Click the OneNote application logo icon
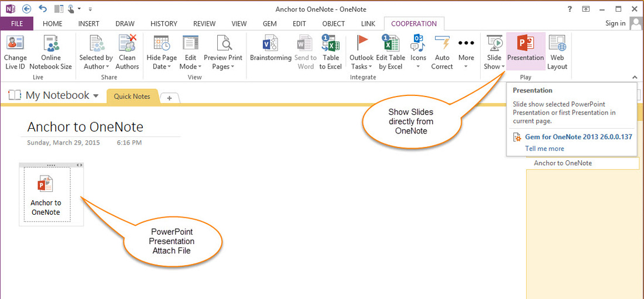The height and width of the screenshot is (299, 644). [x=11, y=9]
